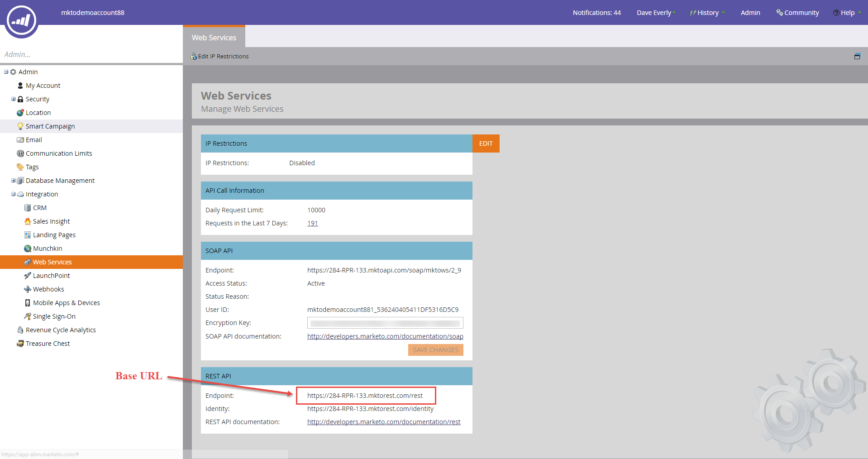Viewport: 868px width, 459px height.
Task: Click the SOAP User ID value
Action: 383,310
